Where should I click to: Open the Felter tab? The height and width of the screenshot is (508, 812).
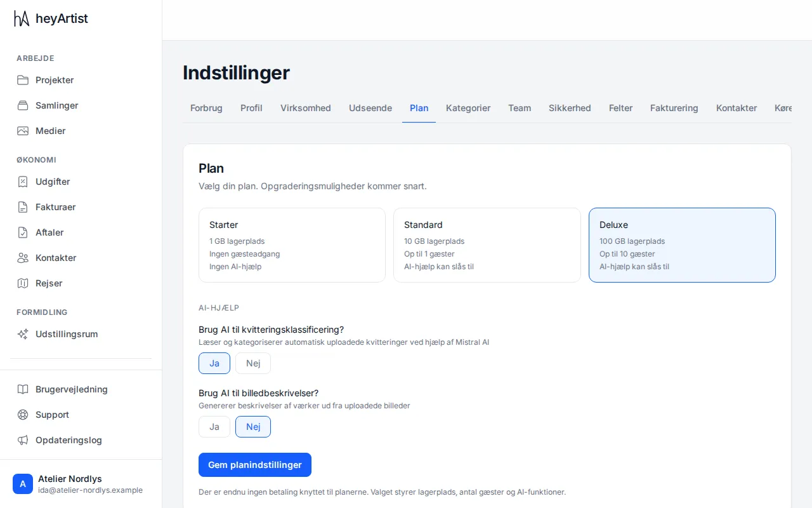[620, 108]
